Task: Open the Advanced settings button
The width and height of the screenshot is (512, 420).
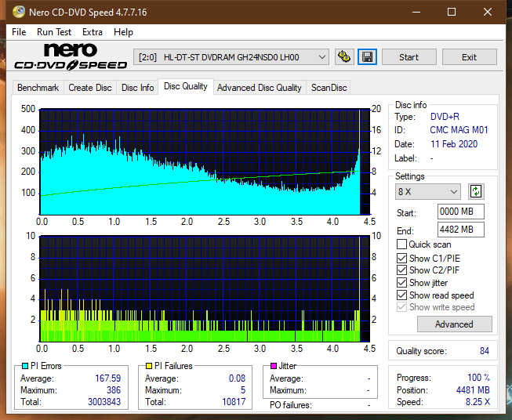Action: pos(454,324)
